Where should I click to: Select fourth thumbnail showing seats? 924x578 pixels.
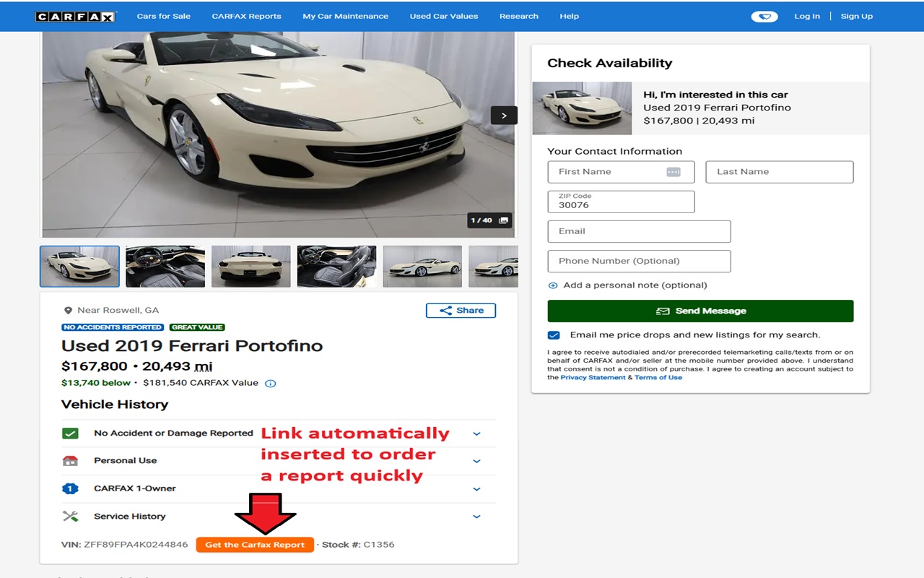[336, 267]
